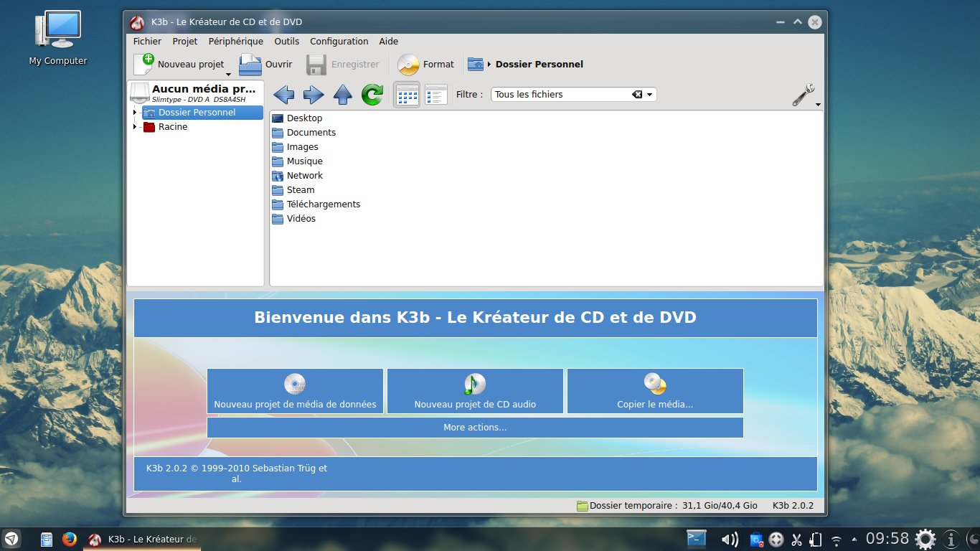Open the My Computer desktop icon

click(57, 38)
